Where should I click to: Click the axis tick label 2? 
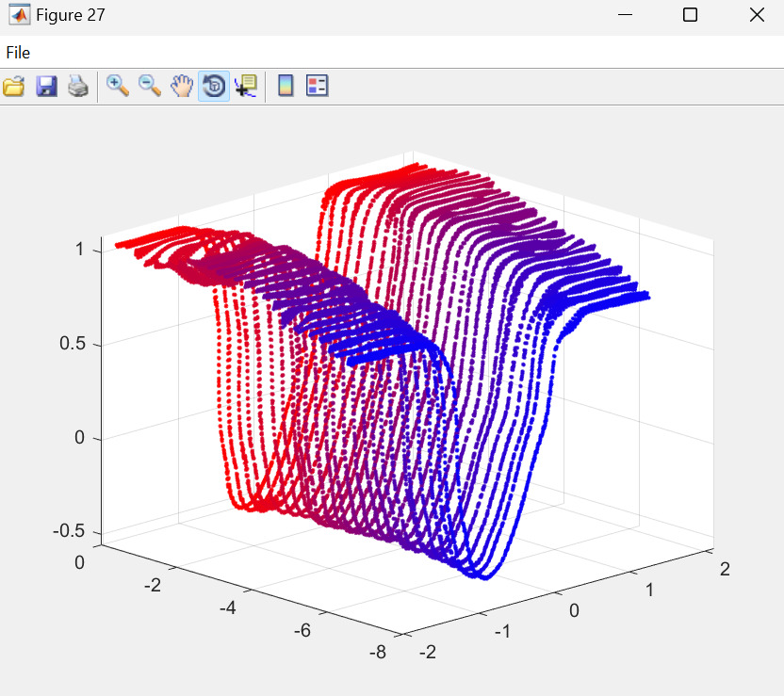[724, 568]
